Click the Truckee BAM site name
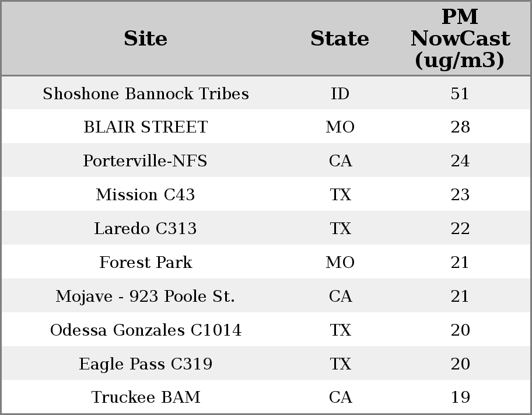The height and width of the screenshot is (415, 532). coord(145,397)
